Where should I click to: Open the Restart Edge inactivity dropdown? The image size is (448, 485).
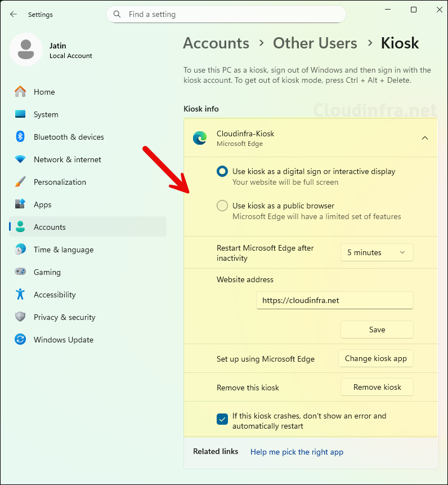click(377, 252)
